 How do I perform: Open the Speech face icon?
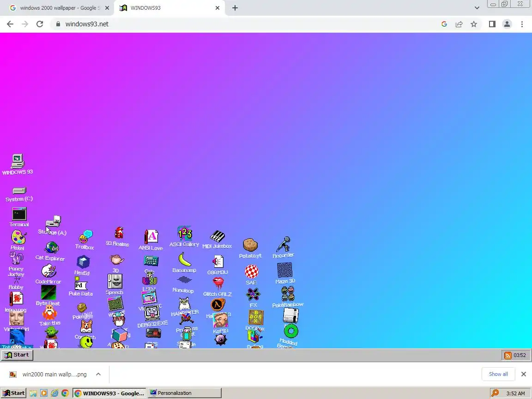click(x=115, y=281)
